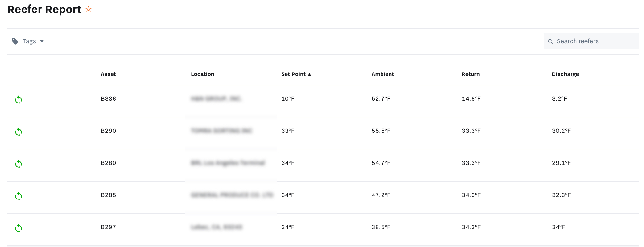Click the refresh icon for asset B290
This screenshot has width=644, height=247.
pyautogui.click(x=19, y=132)
